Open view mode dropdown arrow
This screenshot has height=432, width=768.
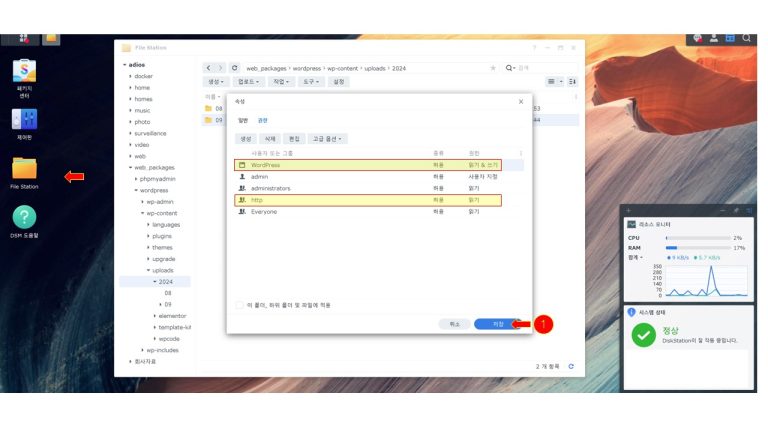[x=561, y=82]
